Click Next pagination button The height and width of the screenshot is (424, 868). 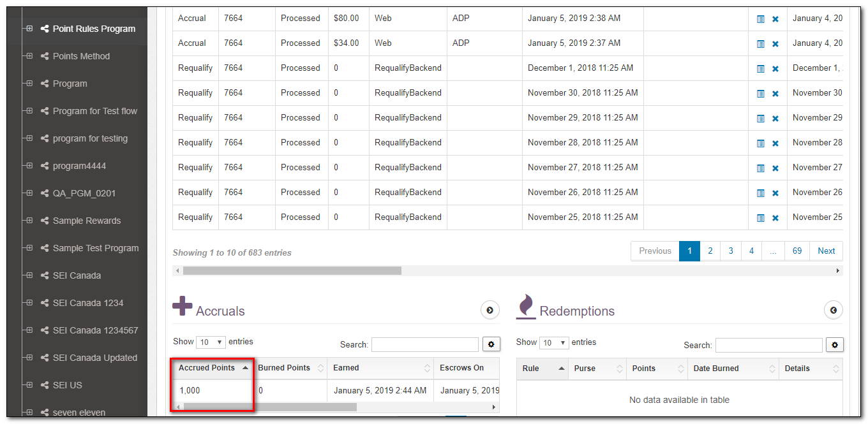(826, 251)
